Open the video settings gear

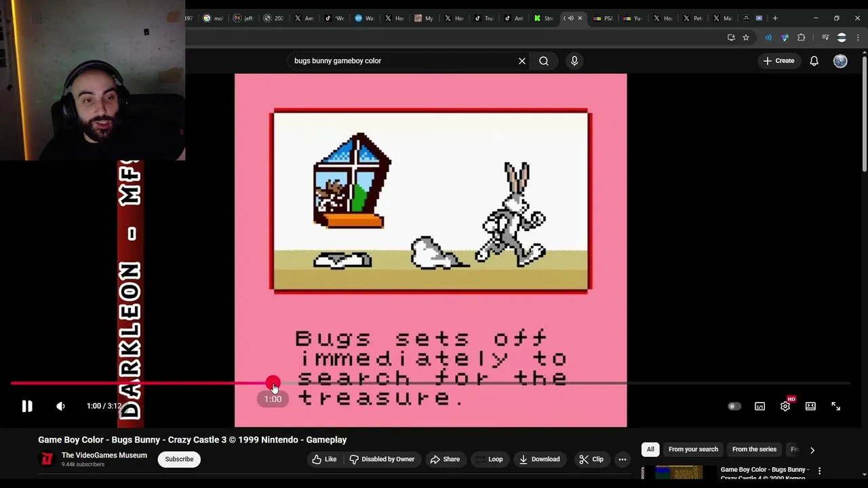(785, 406)
